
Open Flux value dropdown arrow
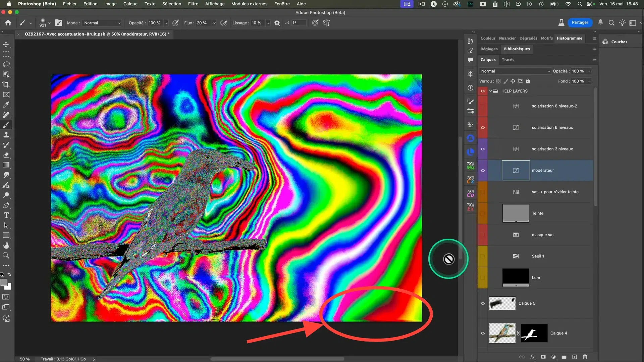[214, 23]
